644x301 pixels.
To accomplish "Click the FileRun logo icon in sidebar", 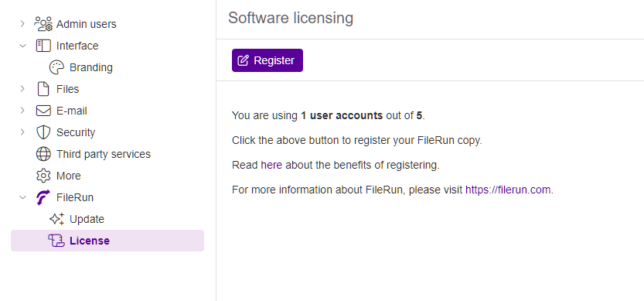I will (43, 197).
